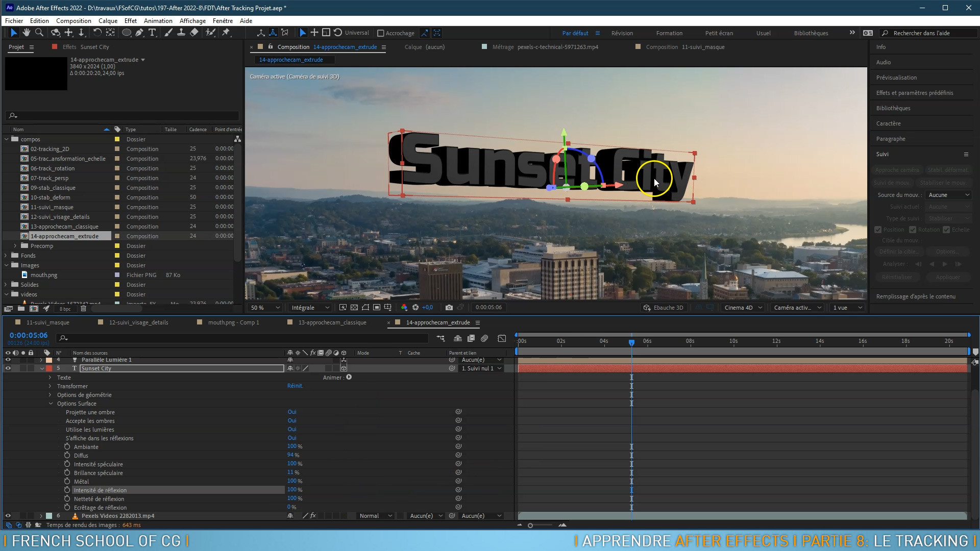
Task: Open the Cinema 4D renderer dropdown
Action: tap(744, 308)
